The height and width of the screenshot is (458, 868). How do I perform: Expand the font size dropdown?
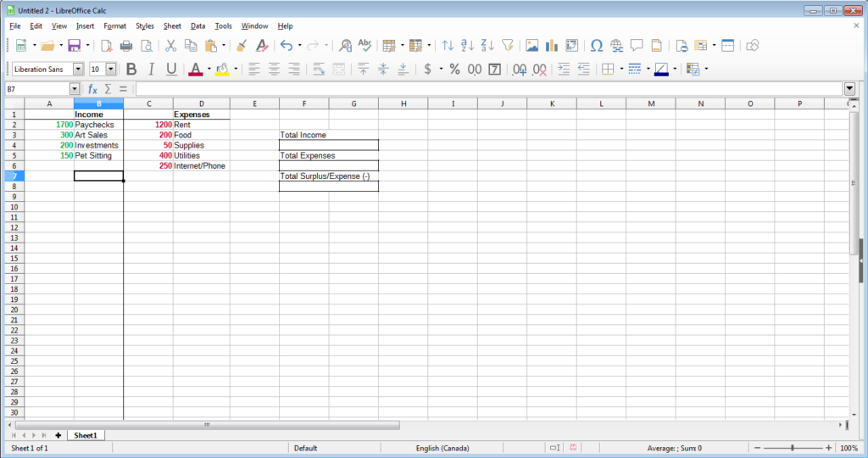pyautogui.click(x=111, y=70)
